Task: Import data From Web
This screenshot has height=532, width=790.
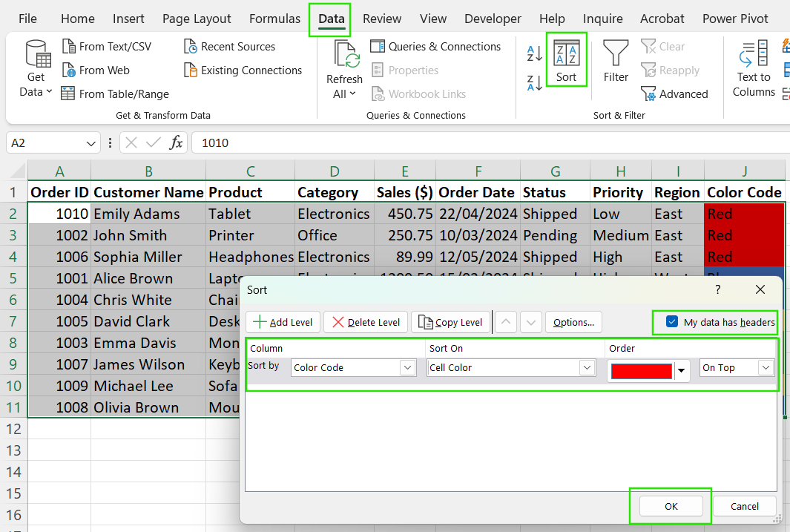Action: 96,70
